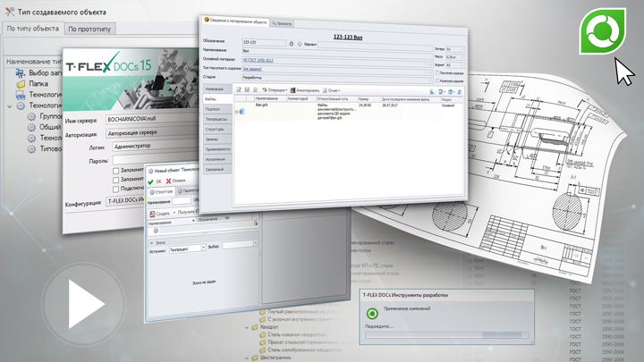Screen dimensions: 644x362
Task: Open the dropdown arrow next to «Создать»
Action: [174, 213]
